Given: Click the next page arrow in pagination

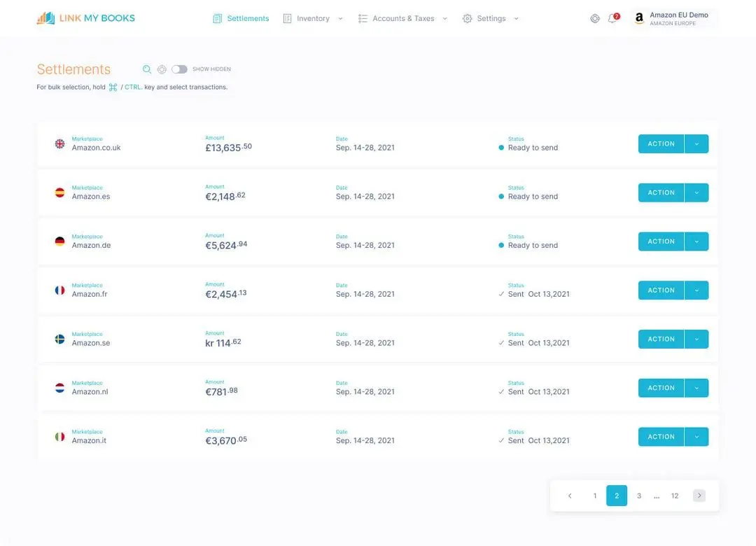Looking at the screenshot, I should pyautogui.click(x=699, y=495).
